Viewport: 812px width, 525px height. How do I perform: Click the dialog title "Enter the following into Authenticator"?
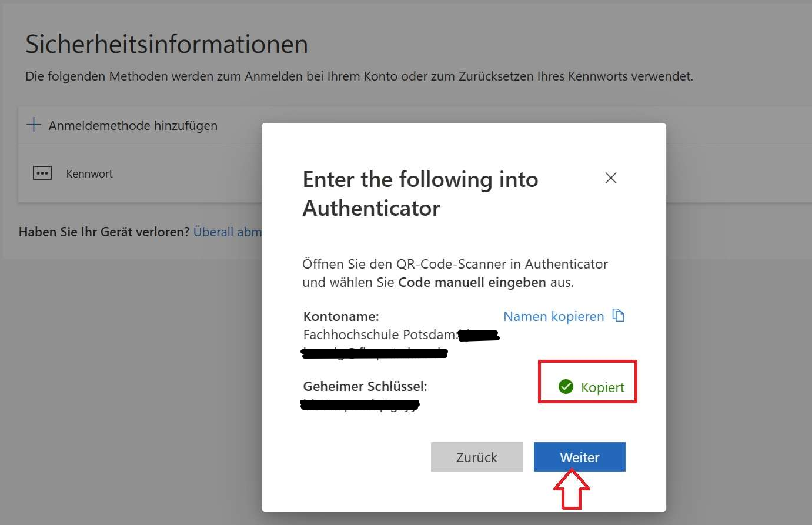[420, 193]
